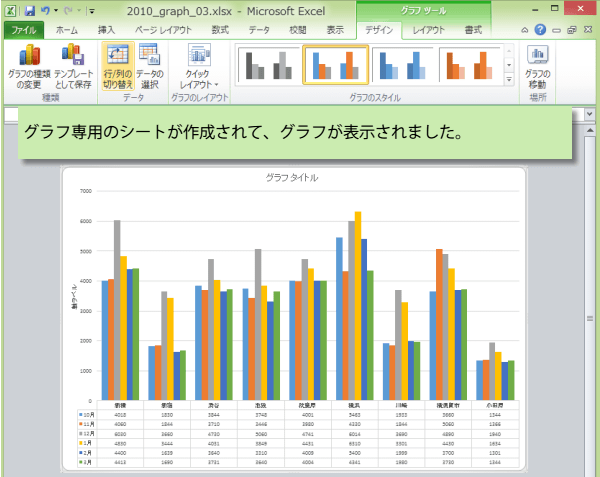Switch to the Layout tab (レイアウト) under Chart Tools
Image resolution: width=600 pixels, height=477 pixels.
(x=430, y=31)
